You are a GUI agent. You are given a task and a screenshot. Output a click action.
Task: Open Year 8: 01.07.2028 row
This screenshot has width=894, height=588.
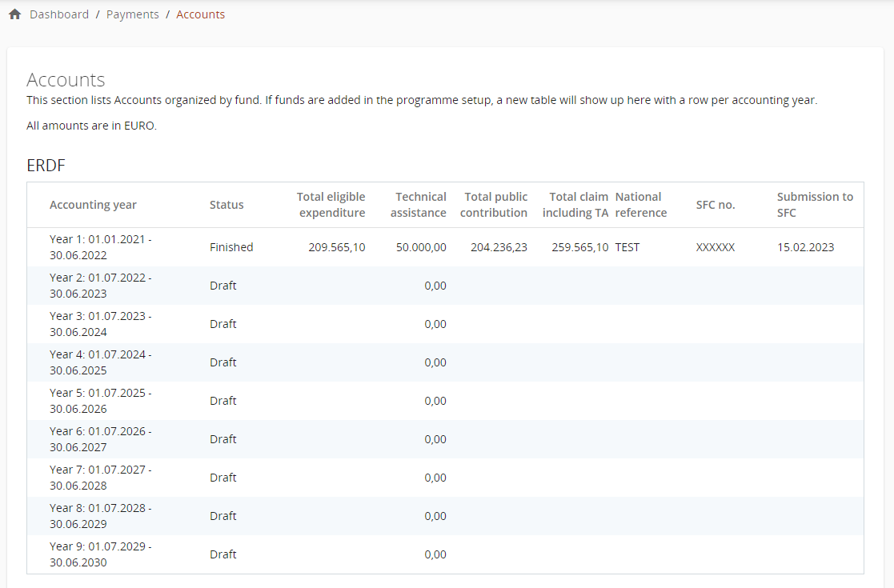100,516
